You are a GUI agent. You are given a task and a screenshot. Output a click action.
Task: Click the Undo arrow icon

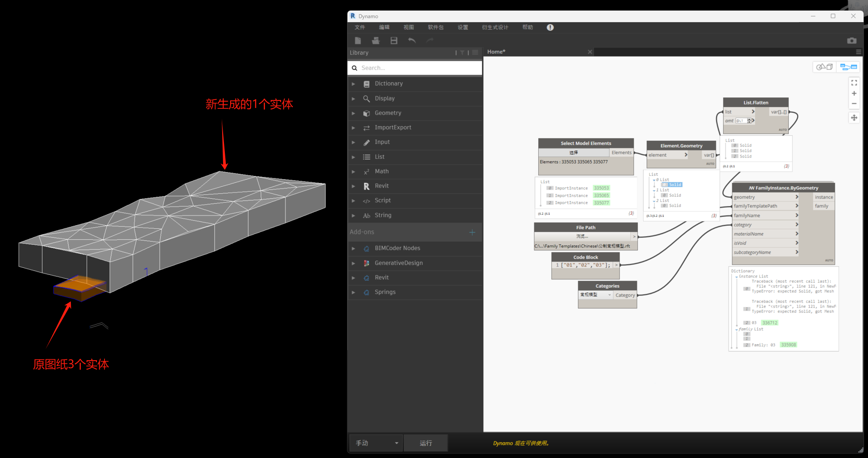tap(412, 41)
